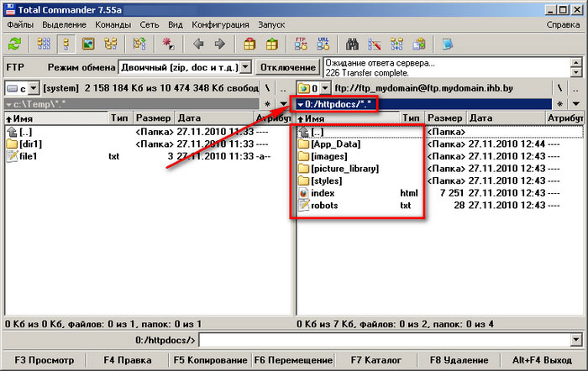Click FTP log scroll up arrow
This screenshot has height=371, width=588.
(x=576, y=62)
